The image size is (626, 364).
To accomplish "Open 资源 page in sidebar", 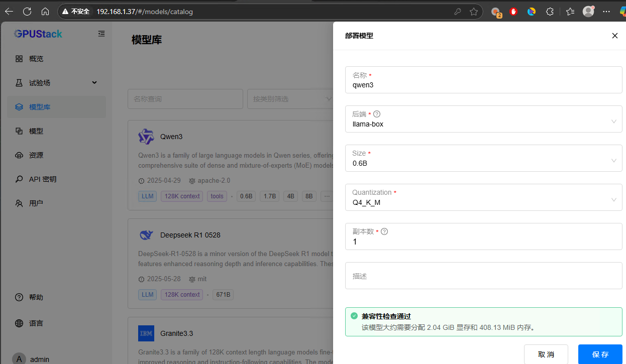I will pyautogui.click(x=56, y=155).
